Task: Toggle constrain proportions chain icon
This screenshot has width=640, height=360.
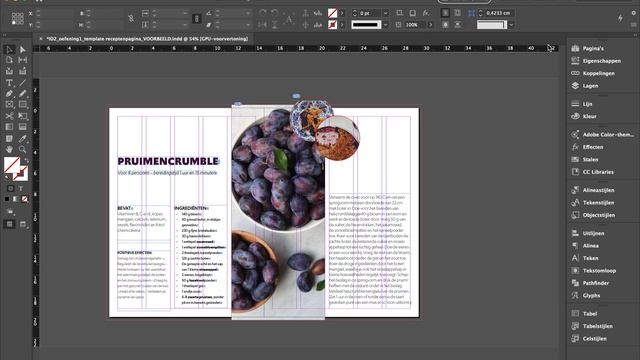Action: pos(131,19)
